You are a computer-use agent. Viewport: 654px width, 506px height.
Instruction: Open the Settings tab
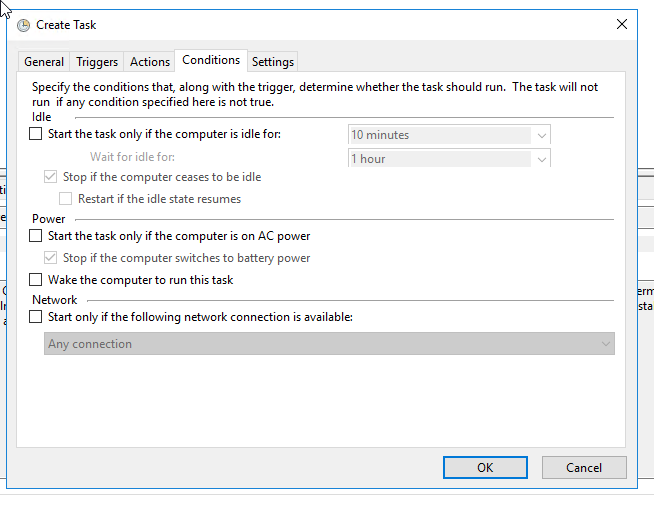[273, 62]
